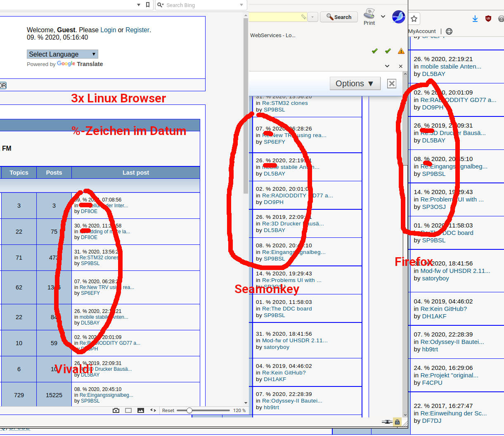Image resolution: width=504 pixels, height=436 pixels.
Task: Open Mod-fw of UHSDR link in Firefox
Action: coord(455,271)
